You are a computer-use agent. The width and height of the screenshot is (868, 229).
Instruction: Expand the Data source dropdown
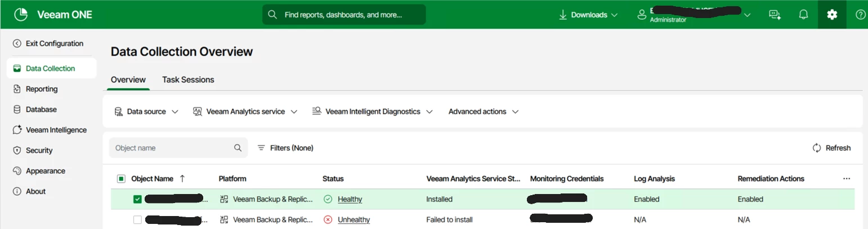click(x=146, y=112)
